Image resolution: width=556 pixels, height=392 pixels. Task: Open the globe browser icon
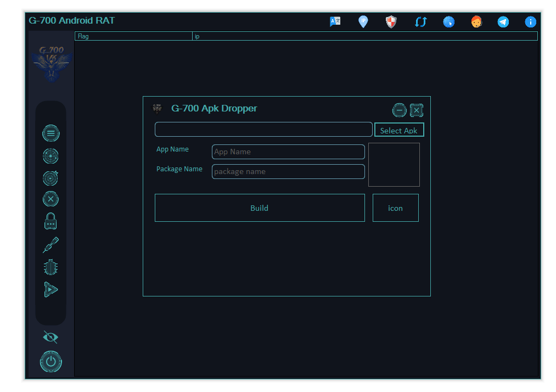(448, 21)
